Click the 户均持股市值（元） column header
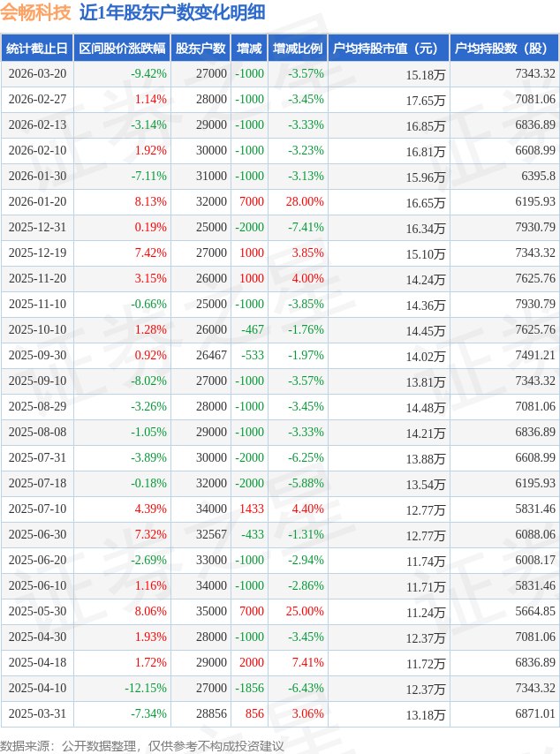The width and height of the screenshot is (560, 754). tap(389, 48)
